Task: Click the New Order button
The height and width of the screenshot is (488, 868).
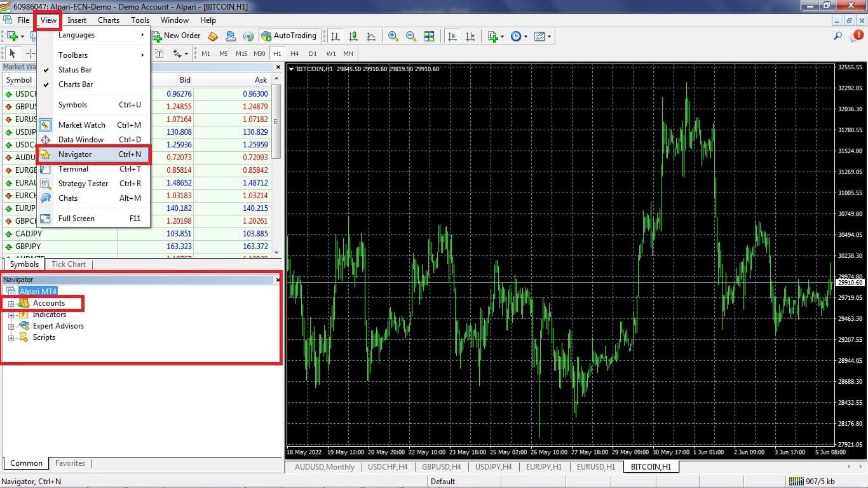Action: [176, 36]
